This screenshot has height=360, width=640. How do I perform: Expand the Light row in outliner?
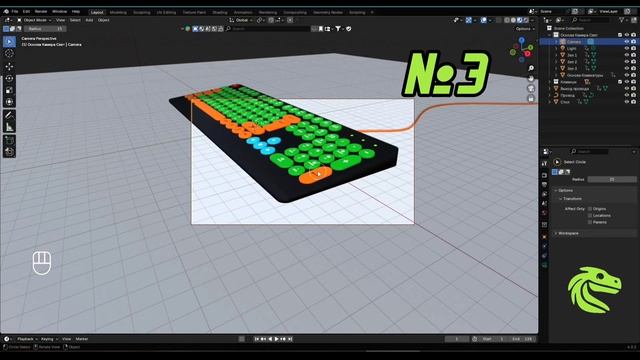(x=556, y=48)
